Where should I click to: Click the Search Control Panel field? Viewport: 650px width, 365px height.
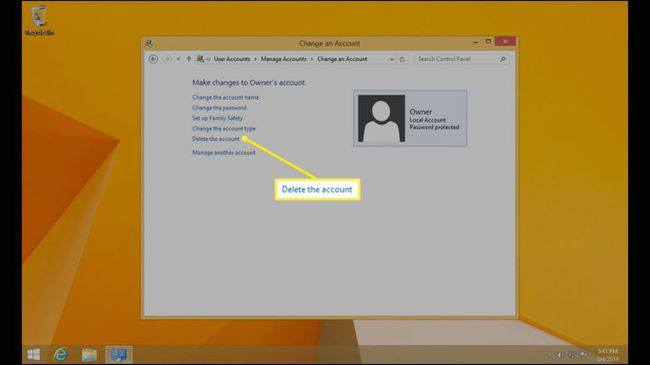[461, 59]
